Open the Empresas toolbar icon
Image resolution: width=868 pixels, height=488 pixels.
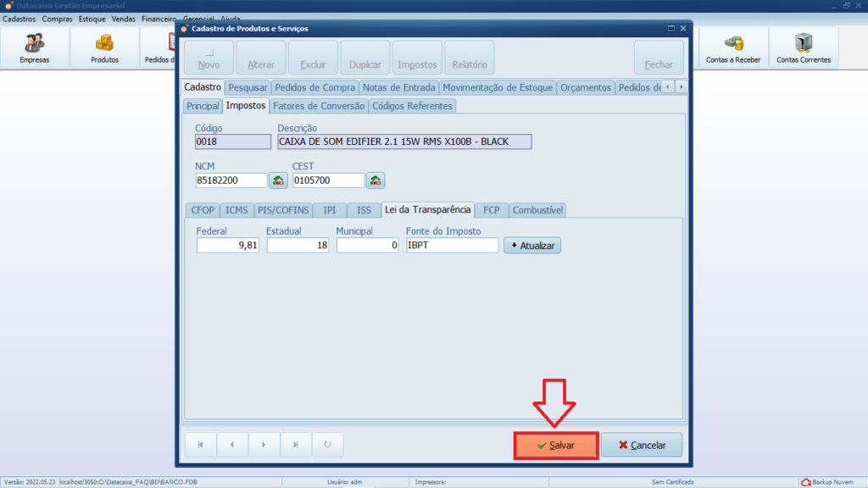point(35,47)
